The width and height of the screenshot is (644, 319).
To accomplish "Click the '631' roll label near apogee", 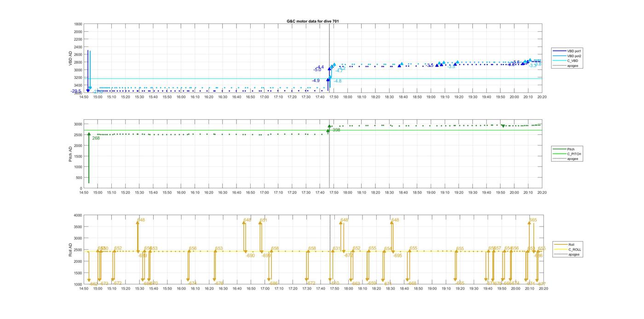I will coord(336,249).
